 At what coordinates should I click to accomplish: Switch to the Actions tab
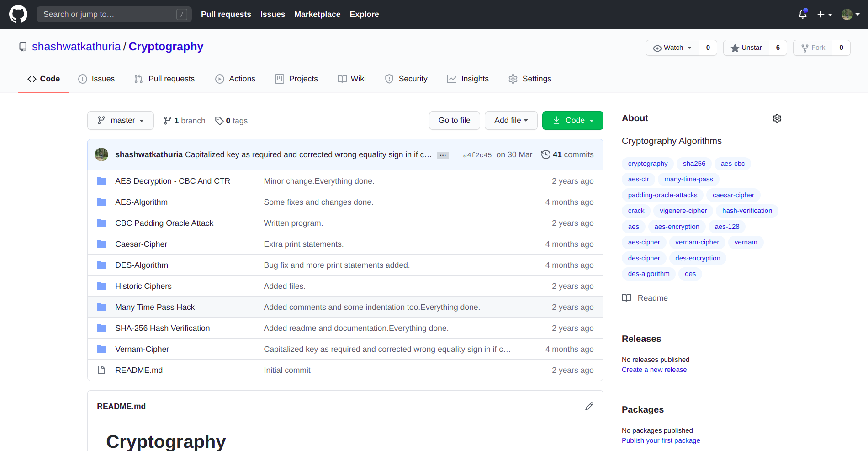pyautogui.click(x=235, y=79)
